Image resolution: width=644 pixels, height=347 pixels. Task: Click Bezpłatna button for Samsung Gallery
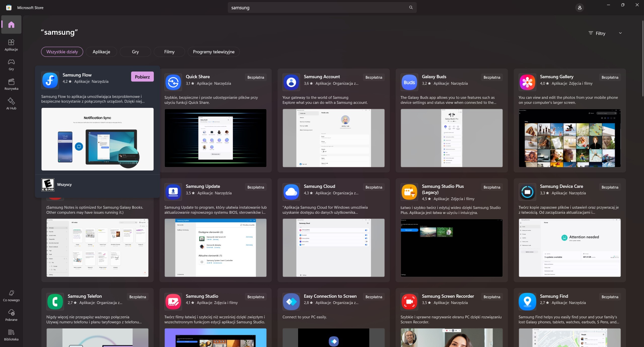coord(610,77)
